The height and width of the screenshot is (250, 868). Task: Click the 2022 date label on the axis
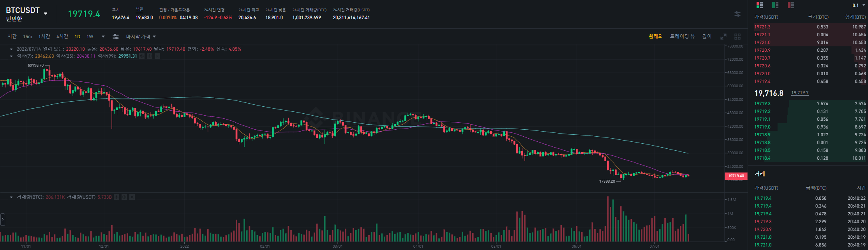click(x=184, y=246)
